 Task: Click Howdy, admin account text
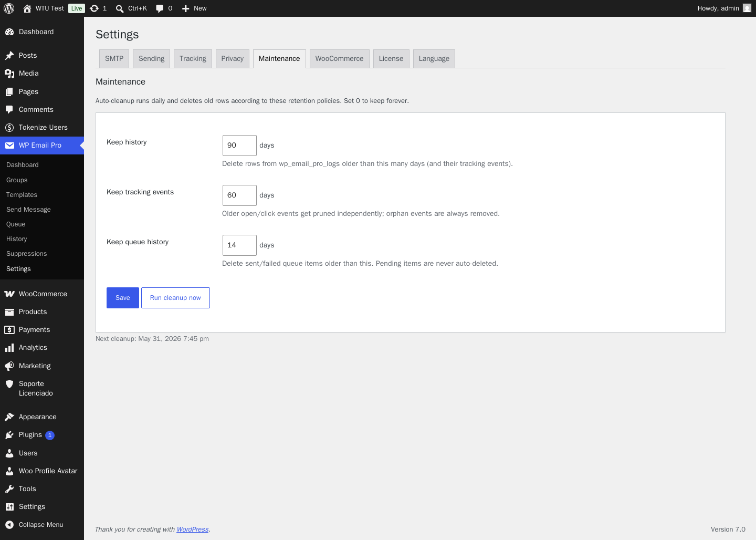(718, 8)
